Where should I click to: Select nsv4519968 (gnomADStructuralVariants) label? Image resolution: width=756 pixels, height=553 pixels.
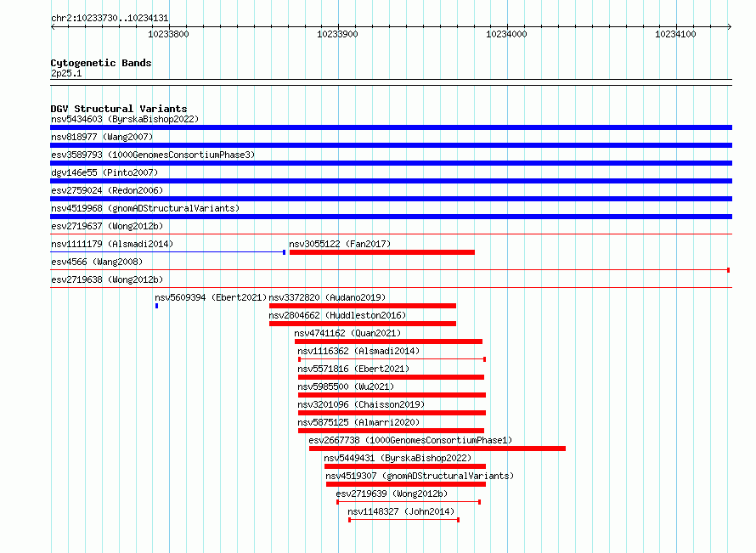coord(145,208)
